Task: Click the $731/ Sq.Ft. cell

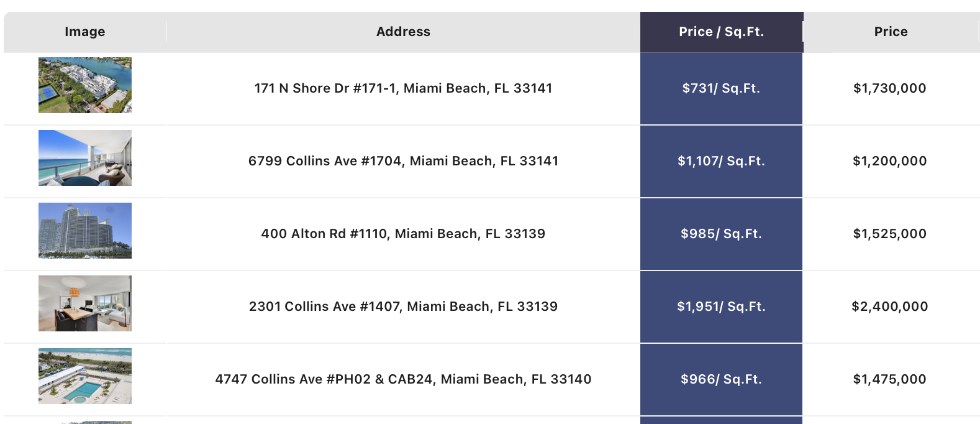Action: [x=721, y=88]
